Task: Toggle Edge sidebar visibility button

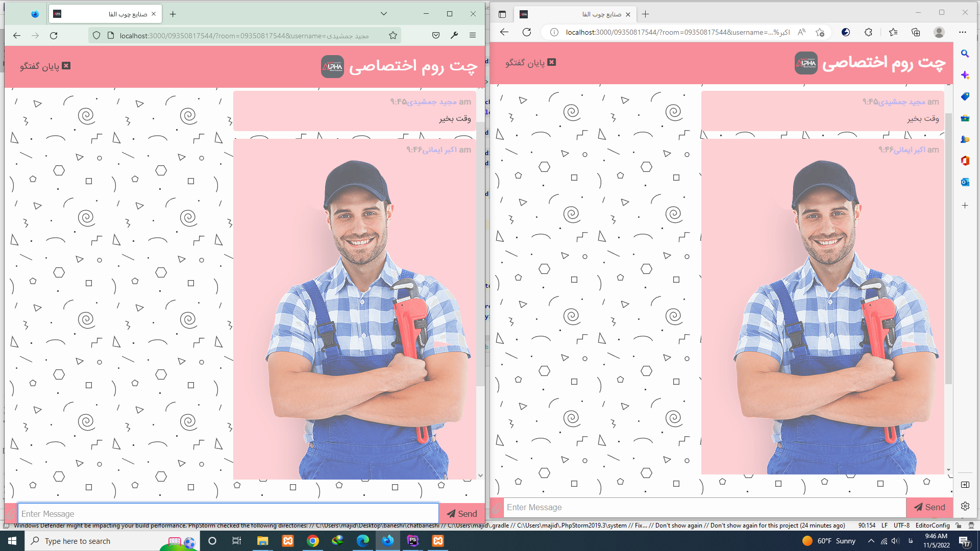Action: 965,485
